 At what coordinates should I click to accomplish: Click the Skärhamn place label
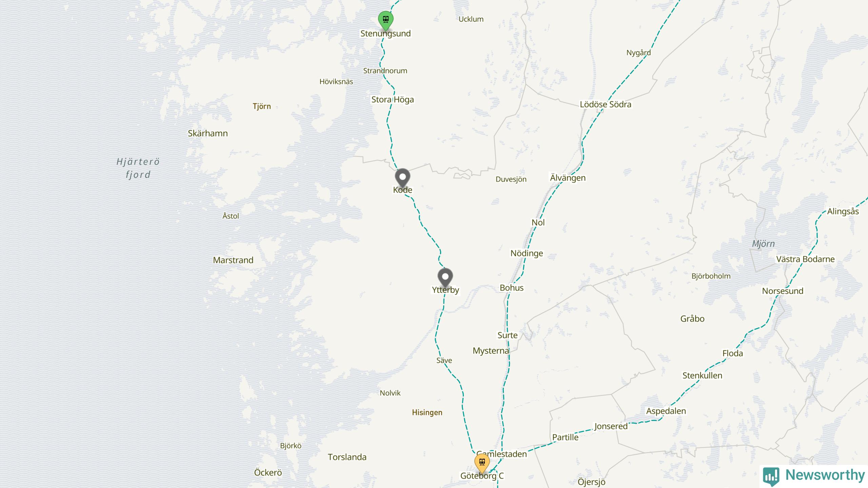[208, 134]
